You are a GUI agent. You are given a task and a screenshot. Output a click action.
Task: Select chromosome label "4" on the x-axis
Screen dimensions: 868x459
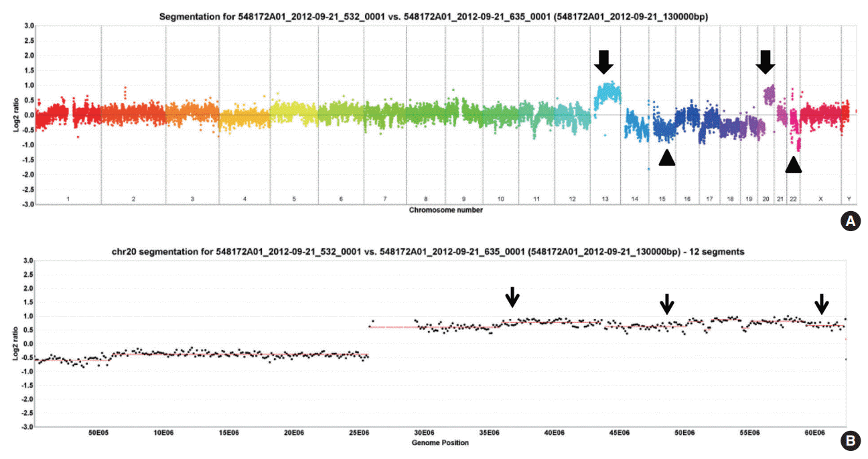245,200
